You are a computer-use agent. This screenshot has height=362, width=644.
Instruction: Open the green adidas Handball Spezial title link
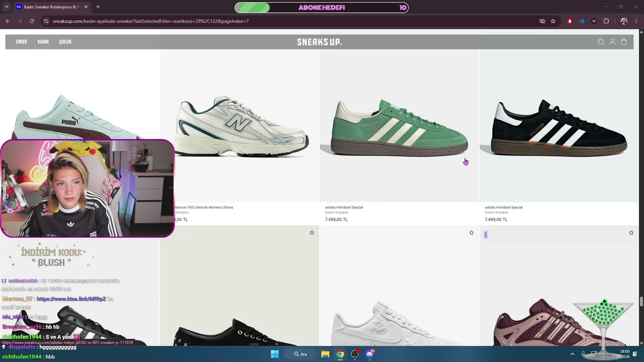tap(344, 207)
